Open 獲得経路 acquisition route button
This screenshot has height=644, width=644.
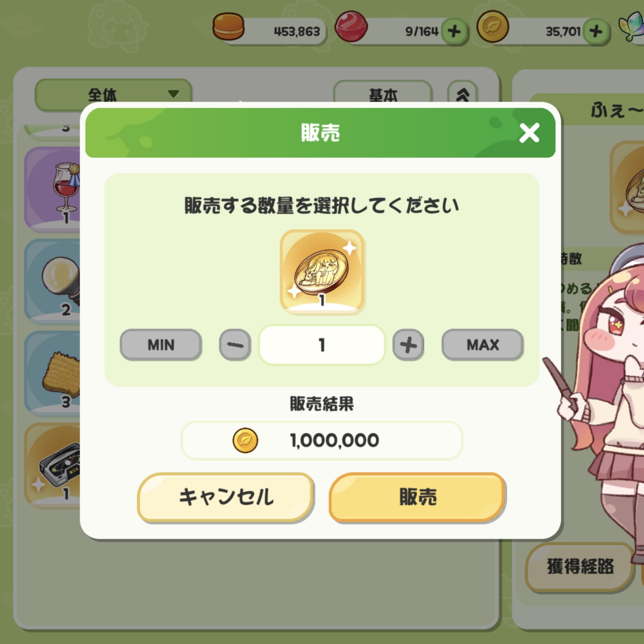click(580, 567)
